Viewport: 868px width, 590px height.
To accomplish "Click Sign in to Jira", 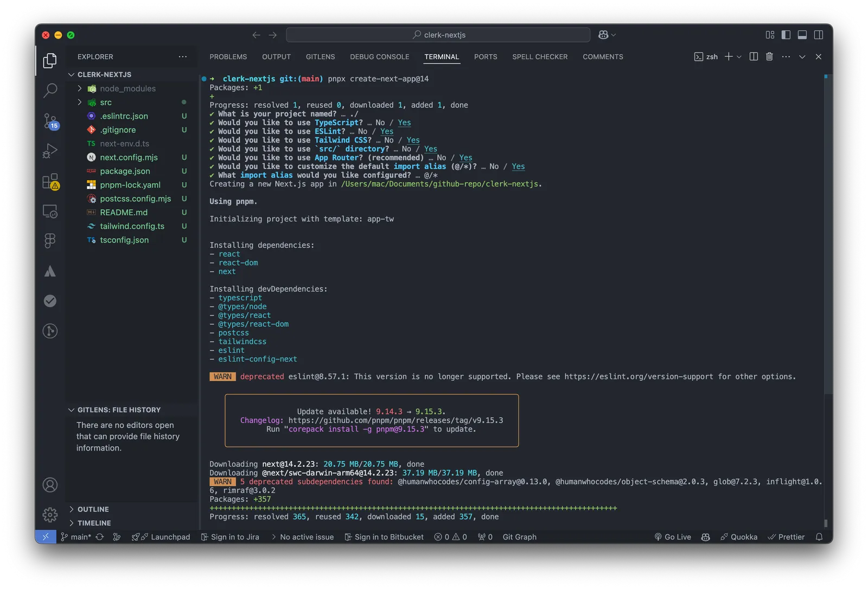I will click(230, 537).
